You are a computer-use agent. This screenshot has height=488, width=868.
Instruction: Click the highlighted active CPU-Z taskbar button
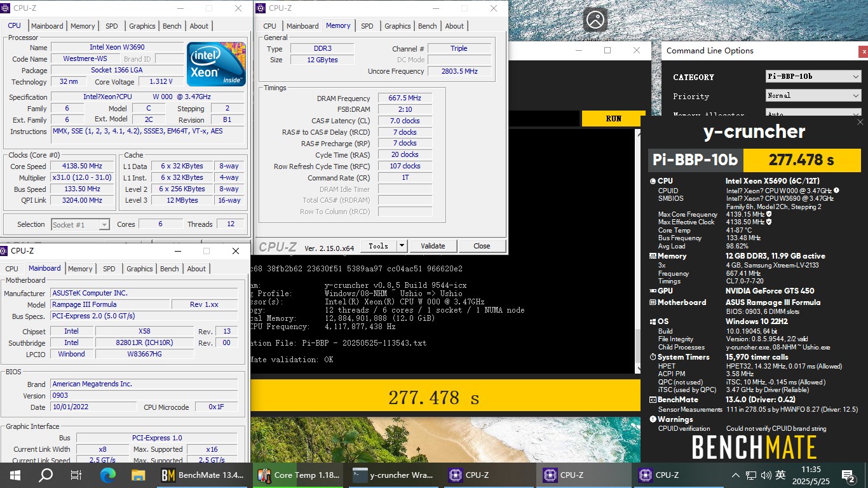coord(585,475)
